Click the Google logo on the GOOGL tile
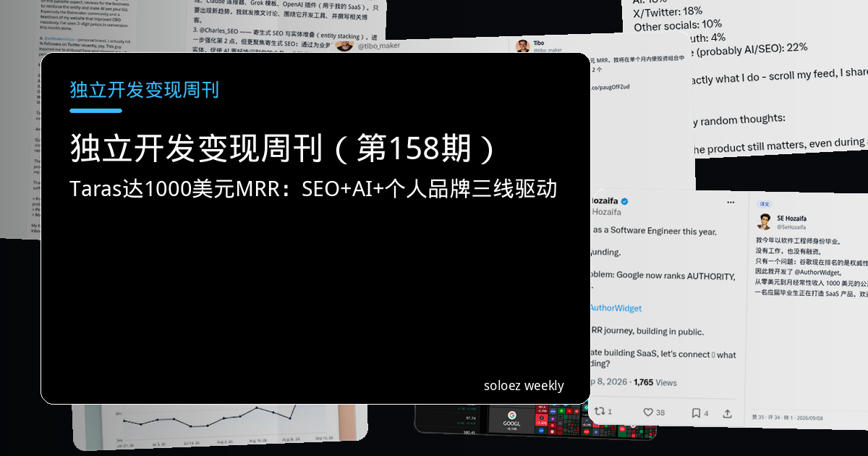The image size is (868, 456). (x=511, y=415)
